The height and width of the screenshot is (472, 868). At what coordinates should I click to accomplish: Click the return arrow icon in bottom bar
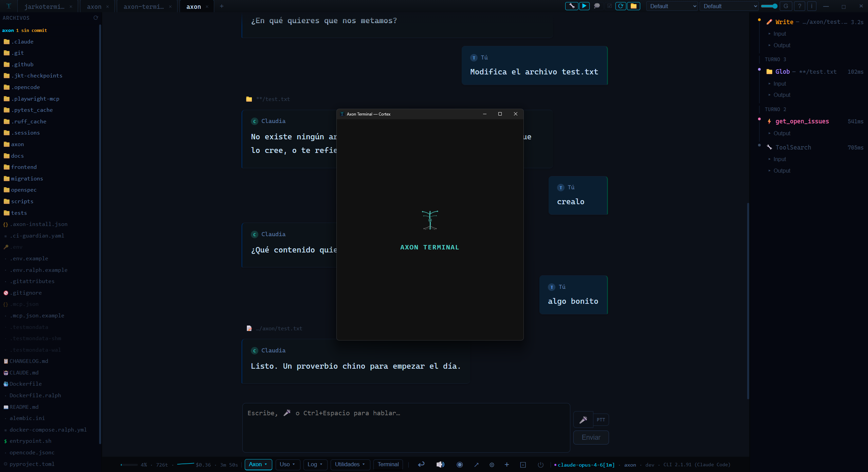click(421, 465)
